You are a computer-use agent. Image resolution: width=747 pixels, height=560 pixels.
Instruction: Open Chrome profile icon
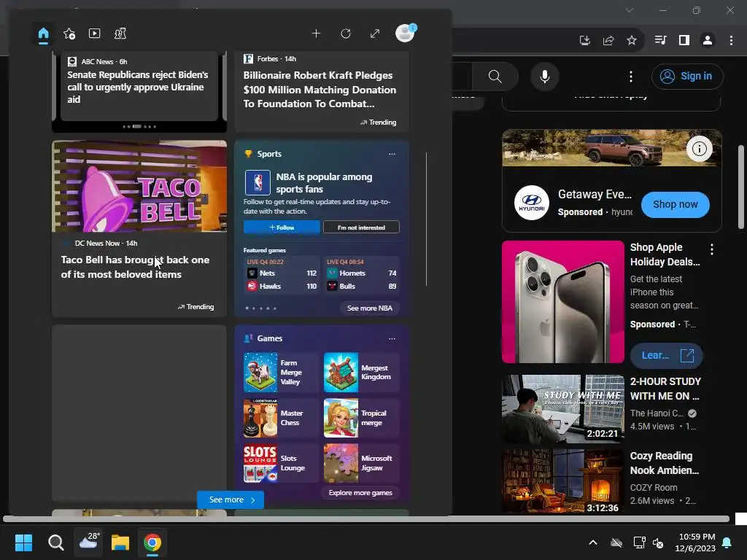(x=708, y=41)
